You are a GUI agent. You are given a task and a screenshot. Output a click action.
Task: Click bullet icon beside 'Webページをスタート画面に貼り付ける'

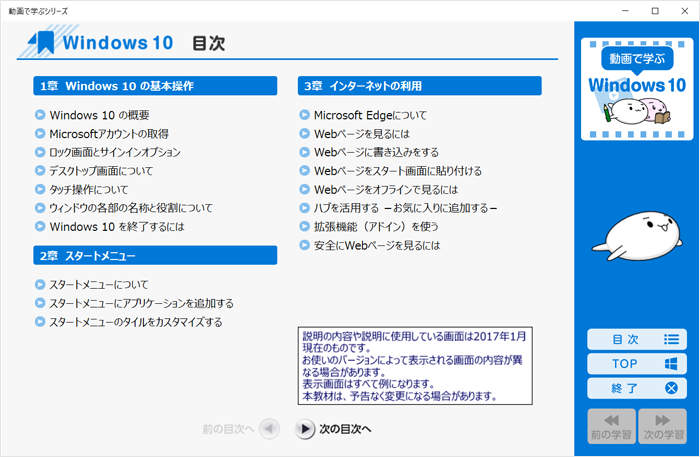tap(304, 171)
